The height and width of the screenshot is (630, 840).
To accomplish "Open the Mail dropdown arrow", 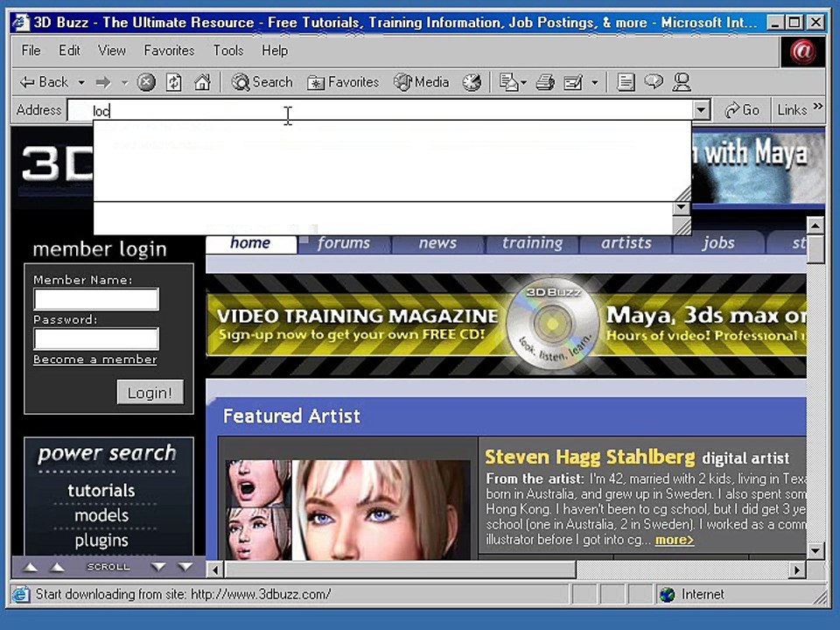I will click(x=523, y=82).
